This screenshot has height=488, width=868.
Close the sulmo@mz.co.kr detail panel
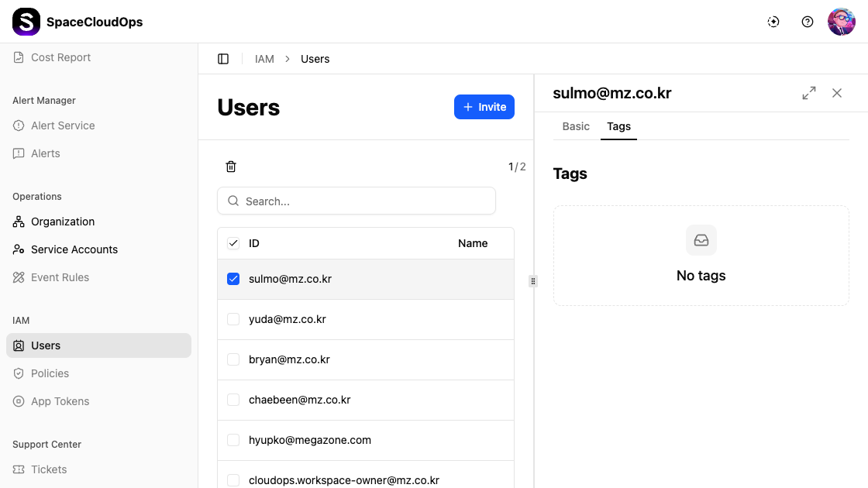coord(837,93)
